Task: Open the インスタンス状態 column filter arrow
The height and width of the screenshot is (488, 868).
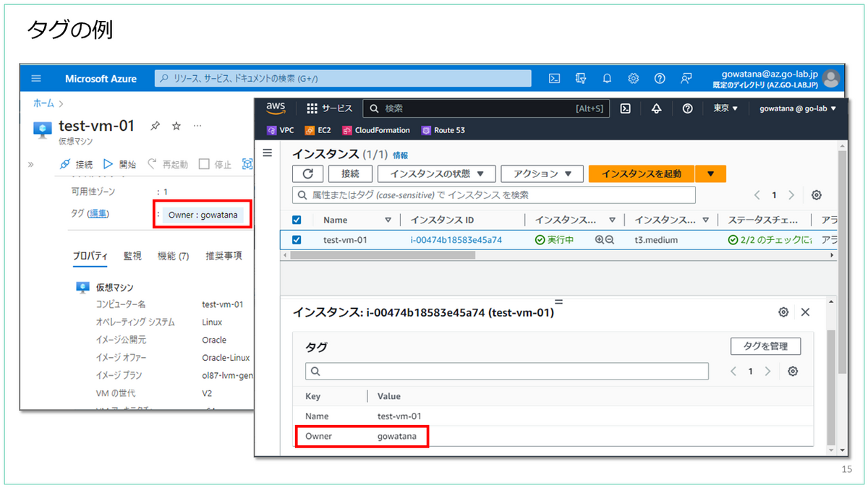Action: tap(612, 220)
